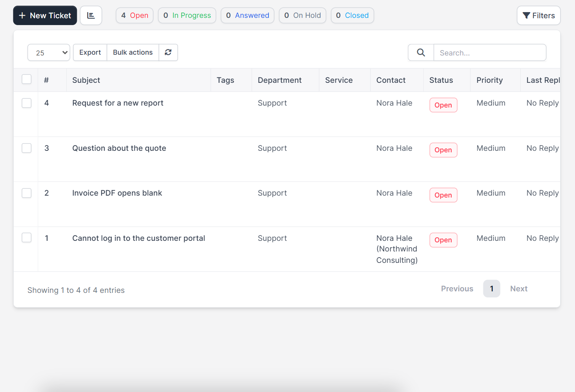Open contact Nora Hale (Northwind Consulting)
The width and height of the screenshot is (575, 392).
click(397, 249)
